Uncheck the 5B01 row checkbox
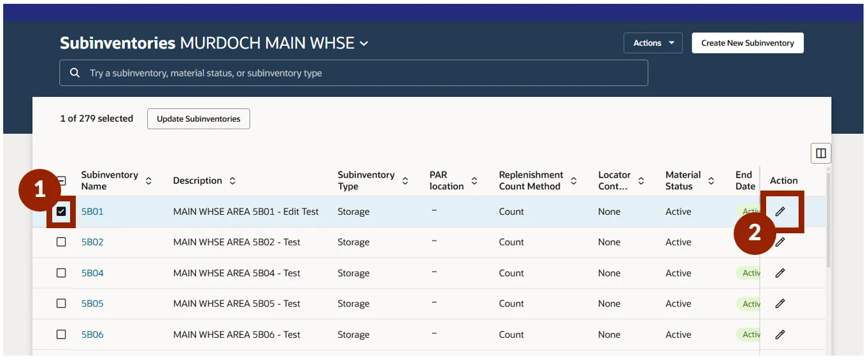 click(61, 212)
